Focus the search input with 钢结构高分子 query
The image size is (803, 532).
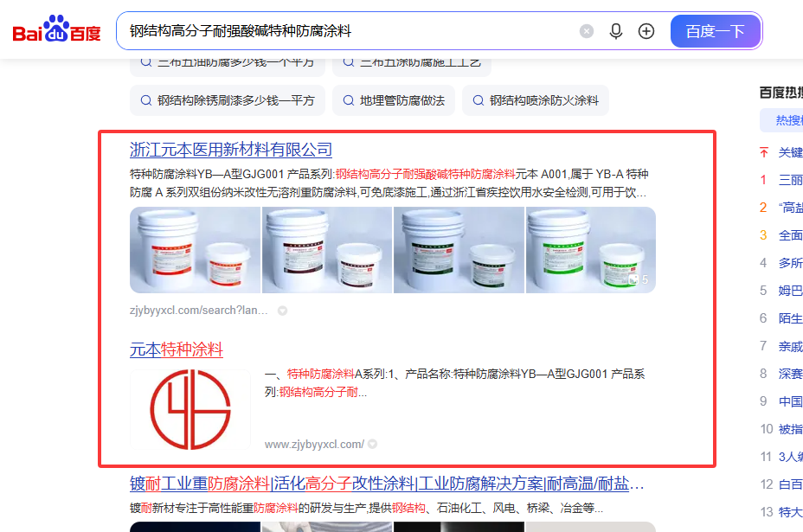pos(348,31)
